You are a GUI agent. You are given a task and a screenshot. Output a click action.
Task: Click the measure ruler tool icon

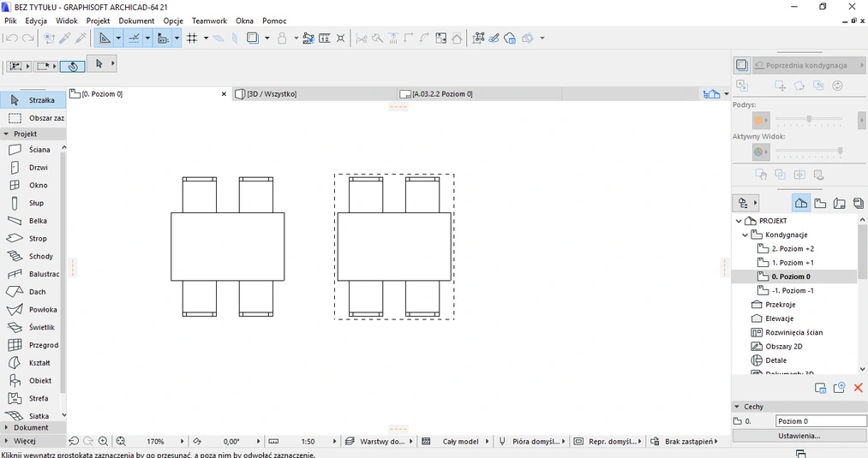tap(325, 39)
